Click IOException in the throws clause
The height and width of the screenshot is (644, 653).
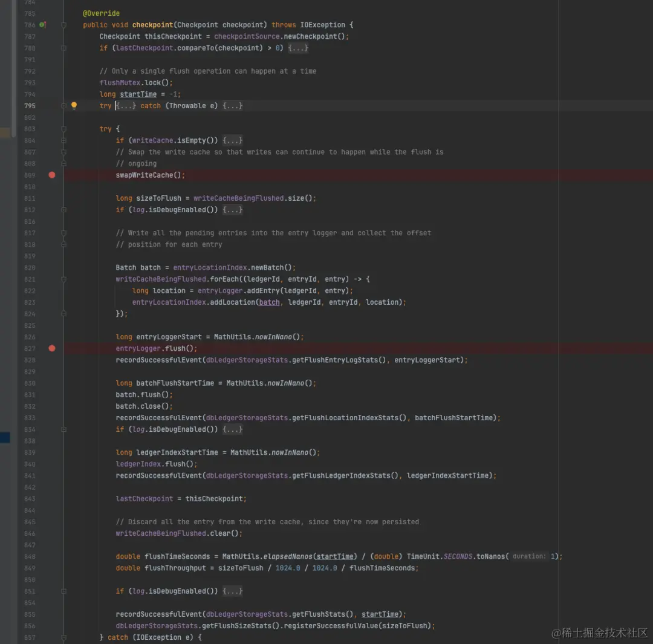[x=323, y=25]
